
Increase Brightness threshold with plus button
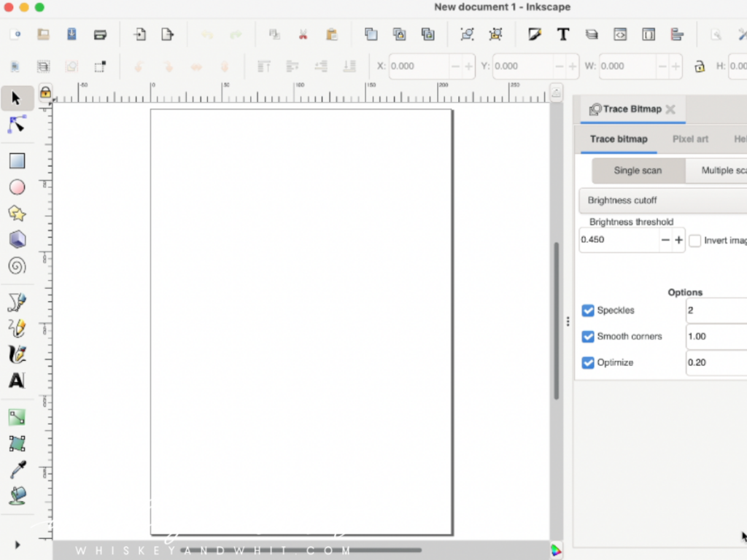click(678, 240)
